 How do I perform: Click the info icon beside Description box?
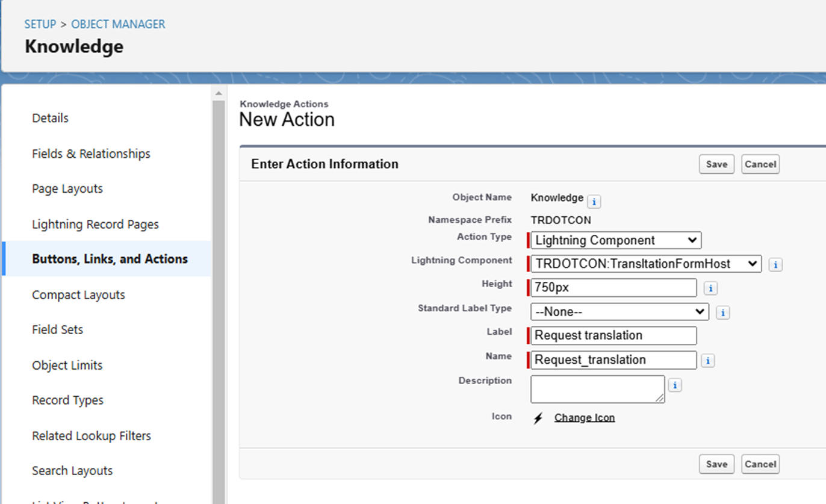675,385
